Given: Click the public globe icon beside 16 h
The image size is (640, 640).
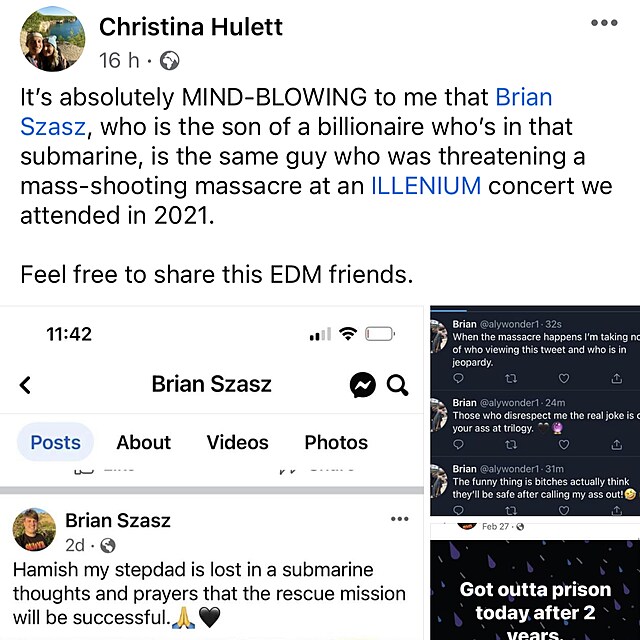Looking at the screenshot, I should [170, 61].
